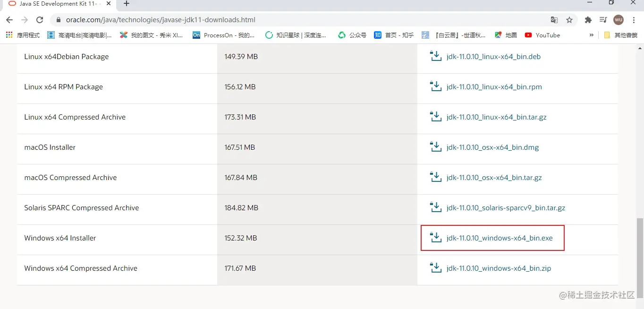Click the Linux x64Debian Package label
The width and height of the screenshot is (644, 309).
click(x=67, y=57)
